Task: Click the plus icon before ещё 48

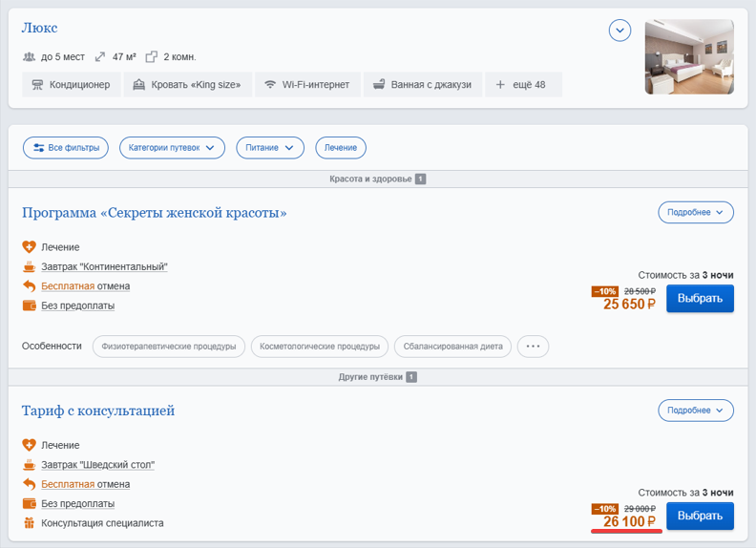Action: tap(500, 85)
